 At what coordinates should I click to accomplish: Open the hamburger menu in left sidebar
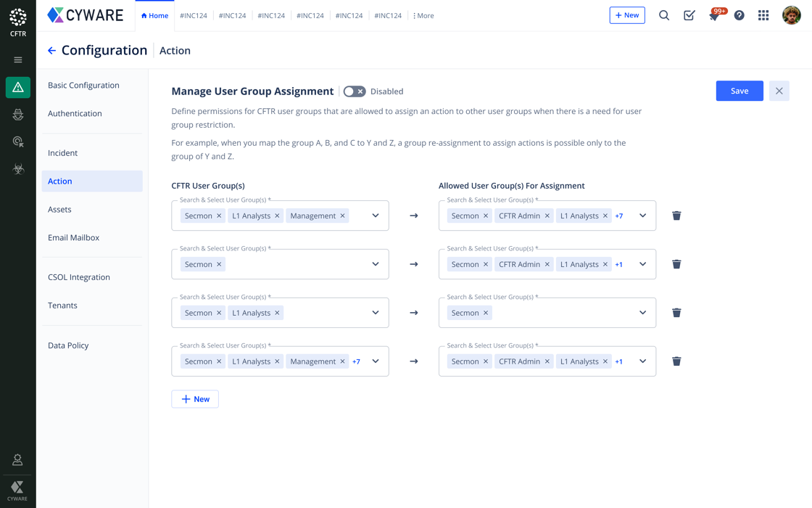pos(18,60)
